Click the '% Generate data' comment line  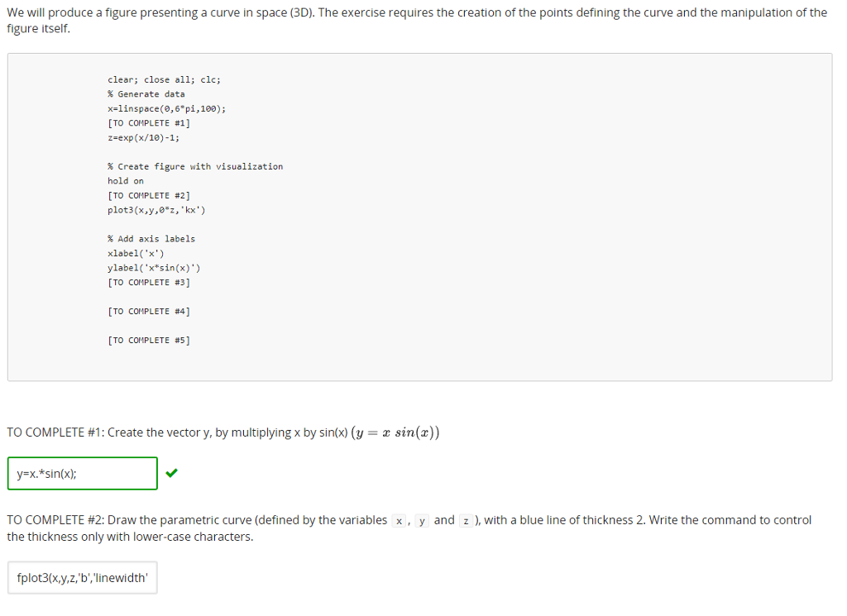146,94
